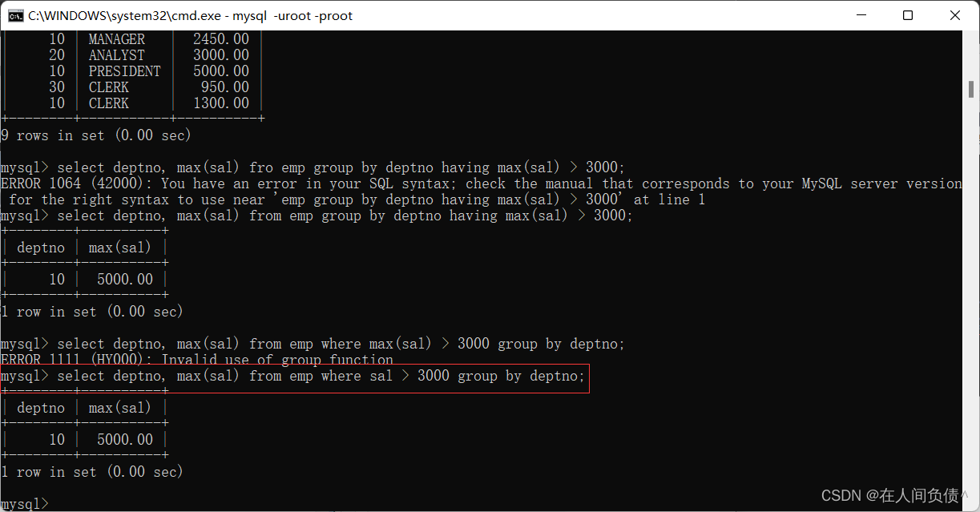Click the '9 rows in set' result line

(x=96, y=135)
